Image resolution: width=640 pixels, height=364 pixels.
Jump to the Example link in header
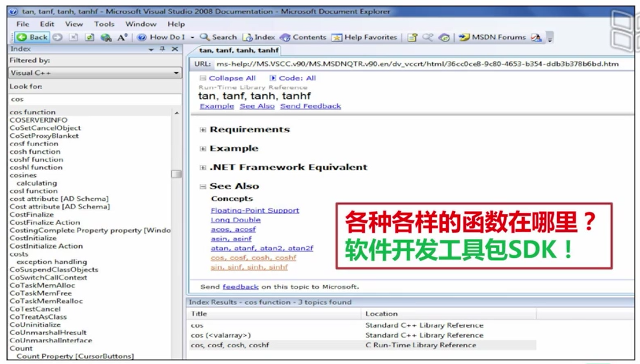tap(217, 106)
